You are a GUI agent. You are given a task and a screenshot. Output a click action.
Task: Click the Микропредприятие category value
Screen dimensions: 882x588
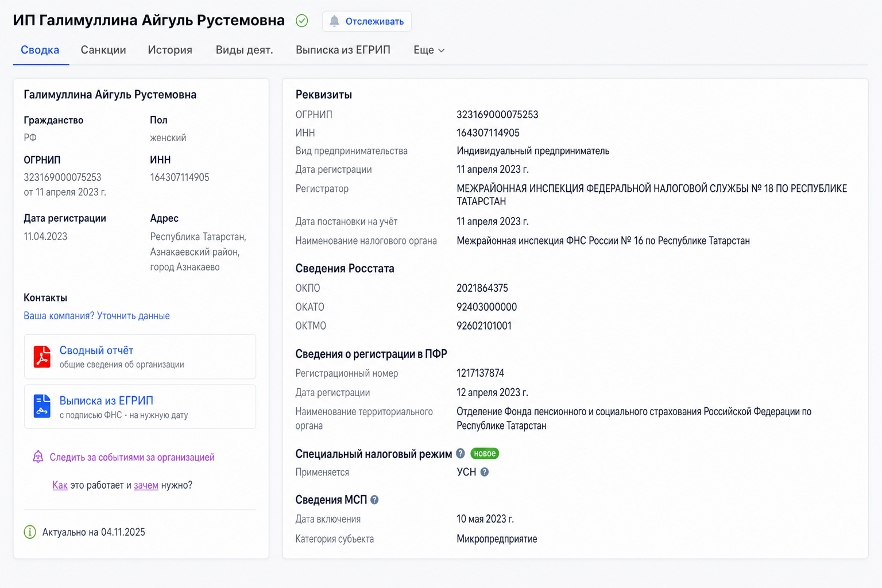click(x=497, y=539)
